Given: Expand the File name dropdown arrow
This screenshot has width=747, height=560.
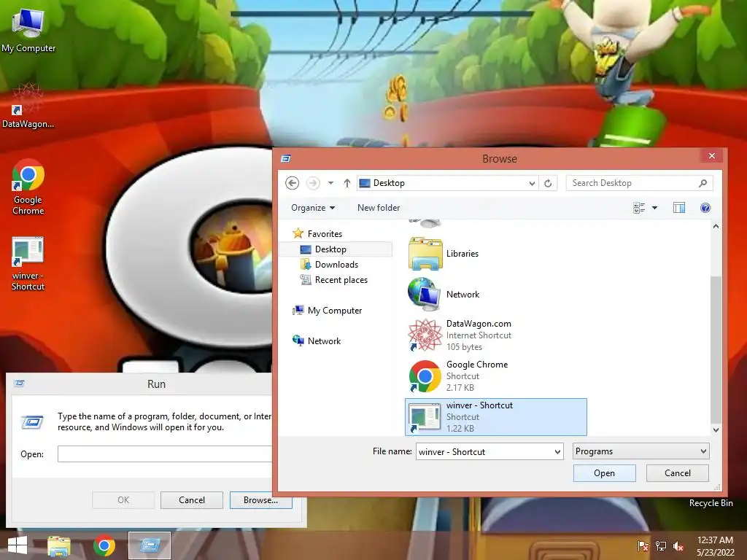Looking at the screenshot, I should [x=557, y=451].
